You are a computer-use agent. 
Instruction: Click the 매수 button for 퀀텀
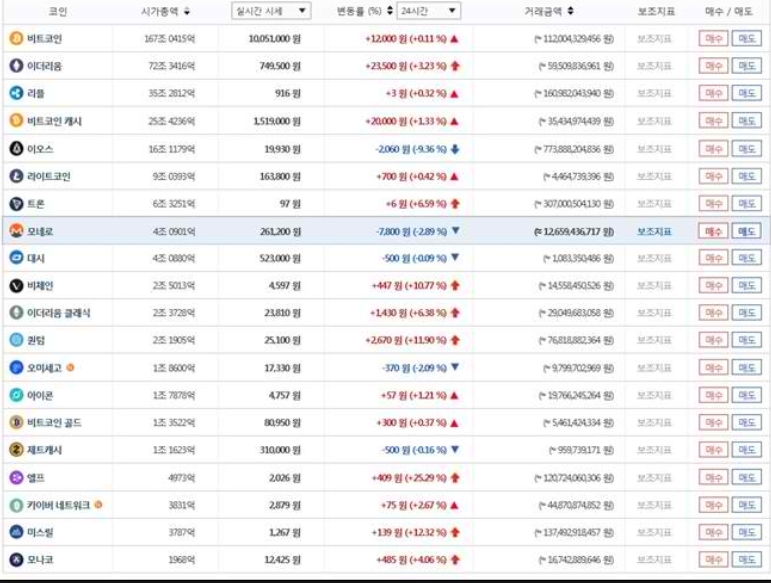(x=713, y=340)
